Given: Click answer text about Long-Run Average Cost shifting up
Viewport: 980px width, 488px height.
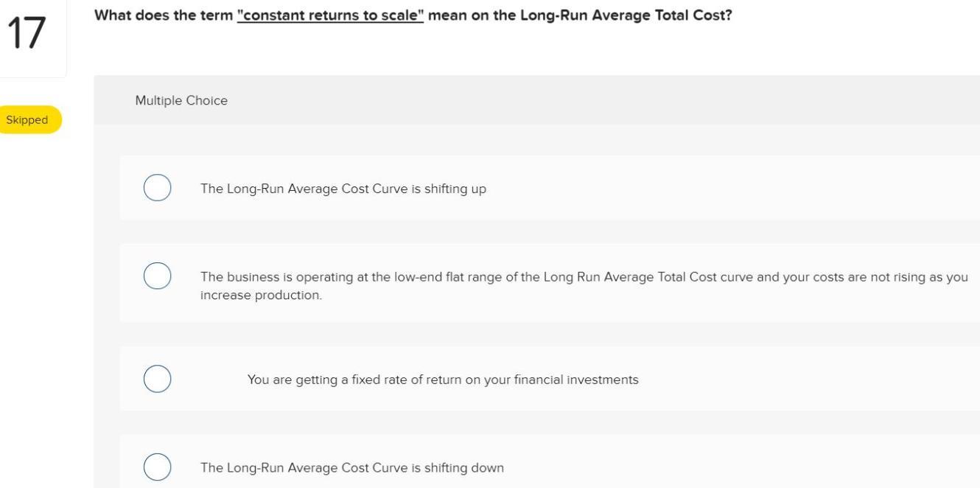Looking at the screenshot, I should point(343,188).
